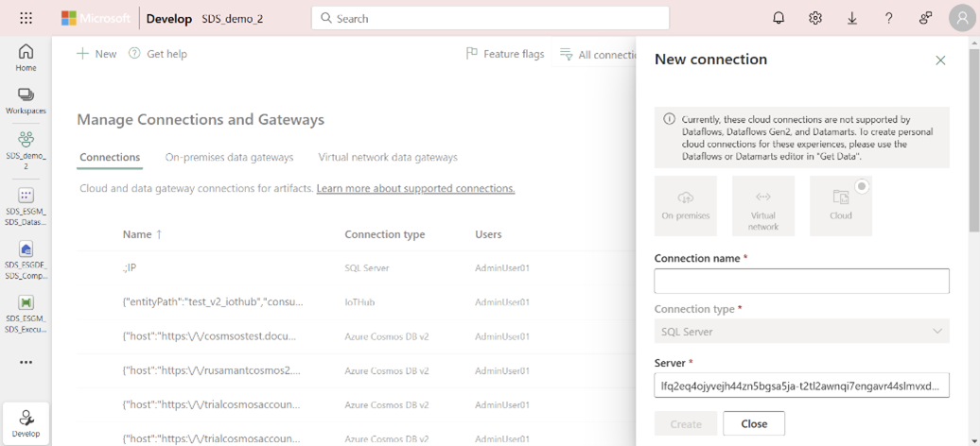Switch to On-premises data gateways tab
The height and width of the screenshot is (446, 980).
pos(229,158)
